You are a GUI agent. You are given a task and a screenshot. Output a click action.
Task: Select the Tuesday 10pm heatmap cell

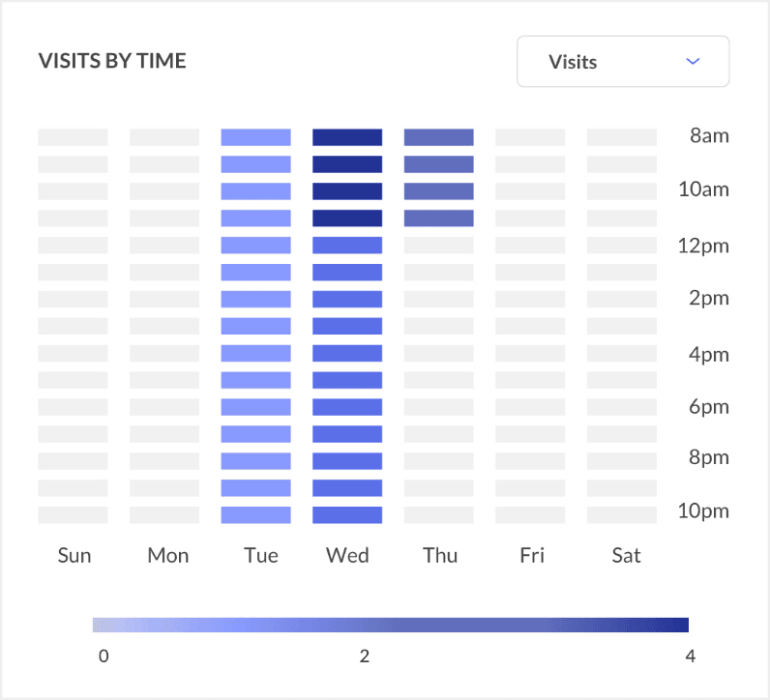[x=255, y=515]
